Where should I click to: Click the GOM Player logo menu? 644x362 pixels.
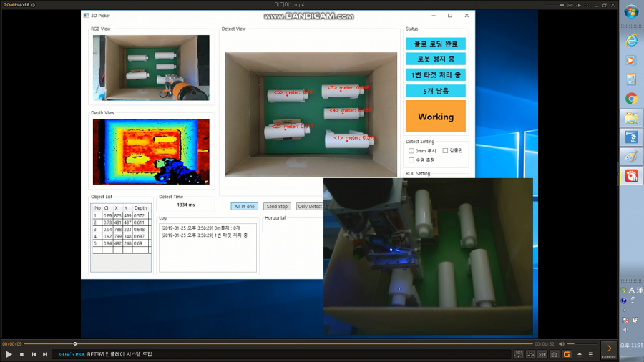click(16, 5)
